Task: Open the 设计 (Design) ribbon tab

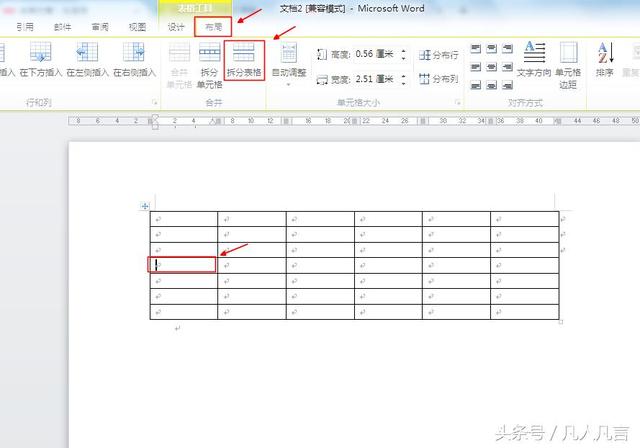Action: point(176,27)
